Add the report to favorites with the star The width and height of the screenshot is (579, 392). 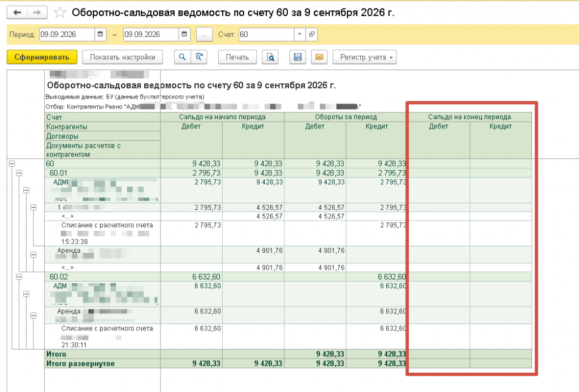[60, 13]
